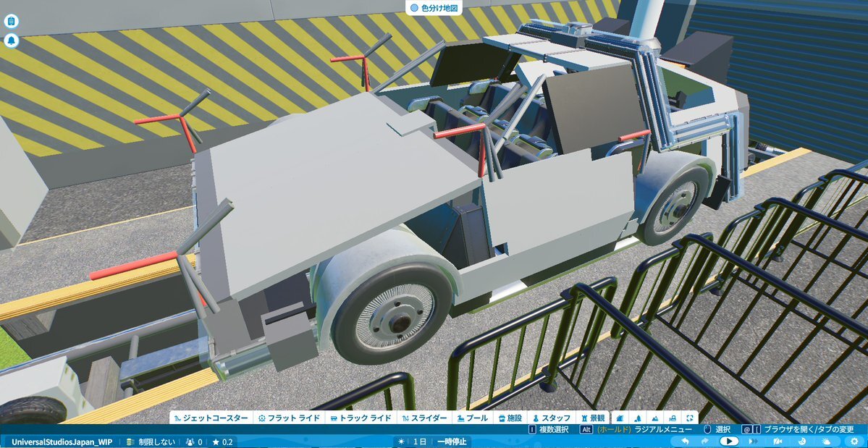
Task: Open the トラック ライド build tab
Action: [361, 418]
